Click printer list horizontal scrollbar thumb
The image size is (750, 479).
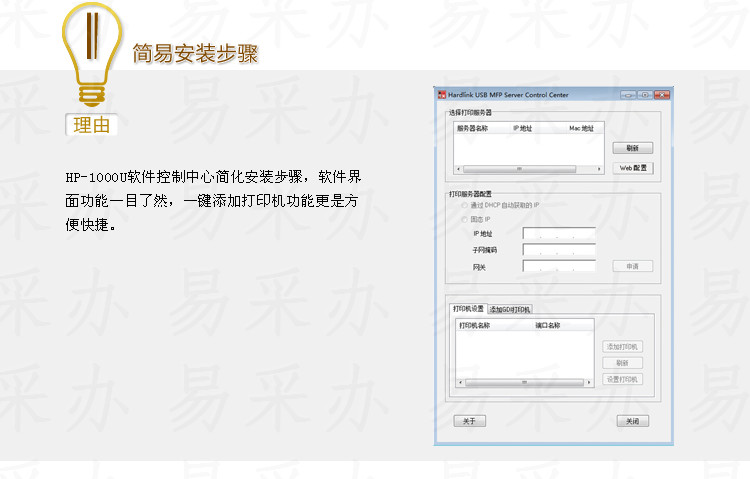coord(524,382)
